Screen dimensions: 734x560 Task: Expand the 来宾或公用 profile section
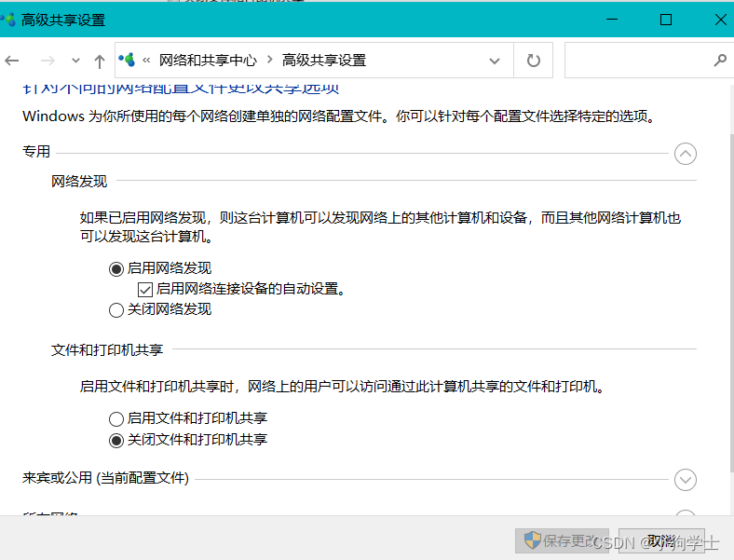pos(686,480)
